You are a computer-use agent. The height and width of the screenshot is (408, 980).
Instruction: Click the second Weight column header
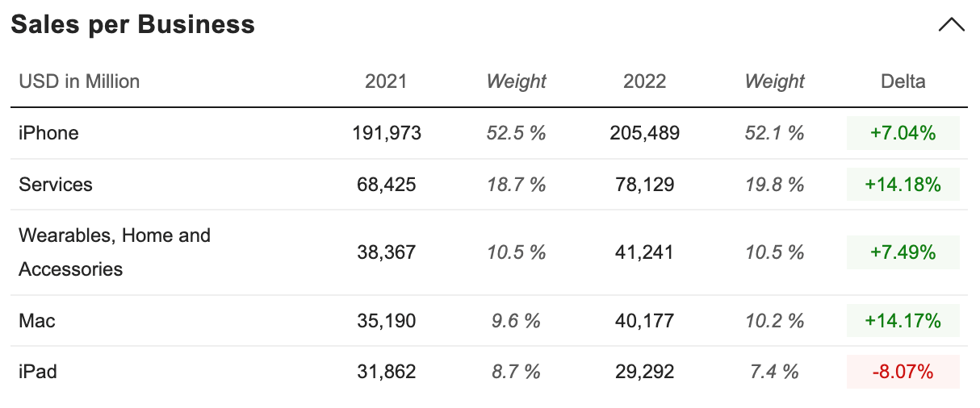pyautogui.click(x=774, y=81)
